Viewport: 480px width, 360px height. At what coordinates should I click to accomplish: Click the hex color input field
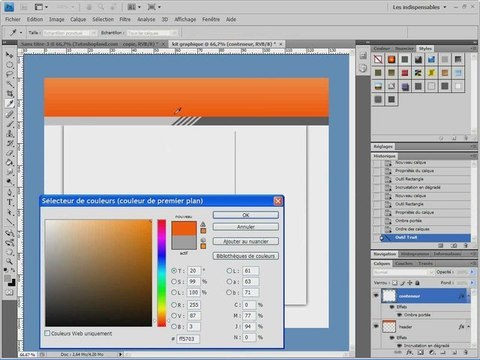click(188, 339)
